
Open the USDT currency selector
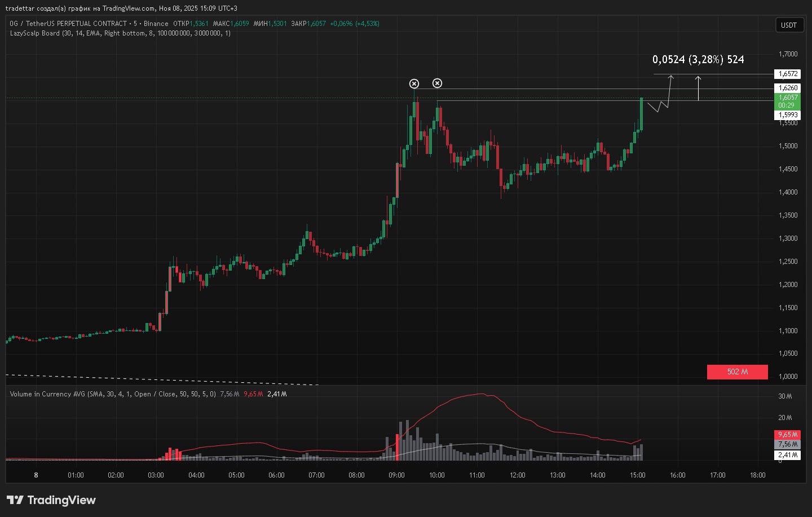pos(788,25)
